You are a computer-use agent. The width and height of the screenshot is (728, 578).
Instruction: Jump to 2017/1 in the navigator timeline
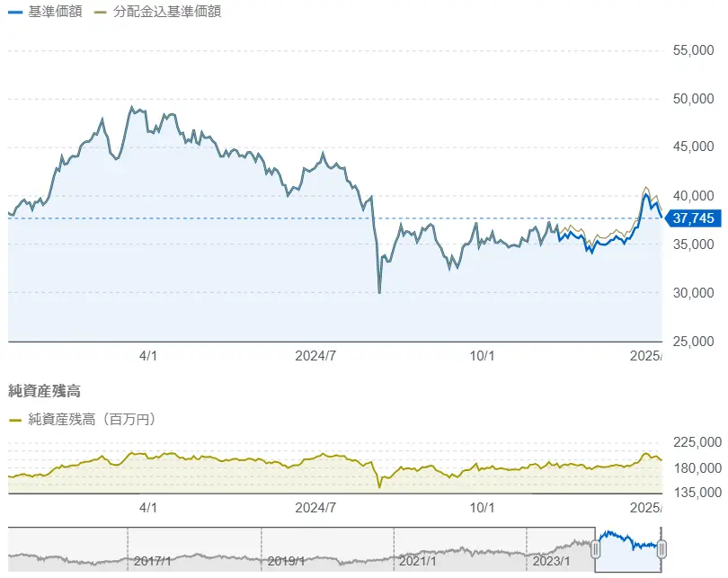pyautogui.click(x=152, y=561)
